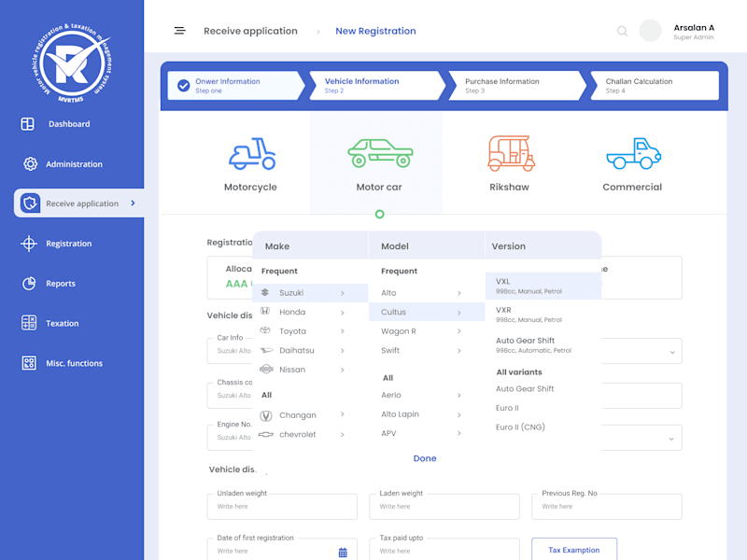Click the Arsalan A profile avatar

tap(650, 31)
